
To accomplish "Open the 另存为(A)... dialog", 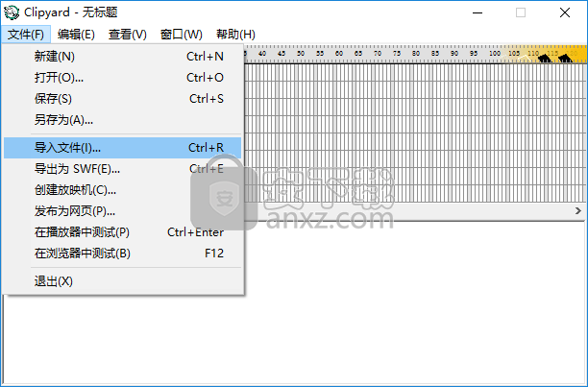I will click(63, 120).
